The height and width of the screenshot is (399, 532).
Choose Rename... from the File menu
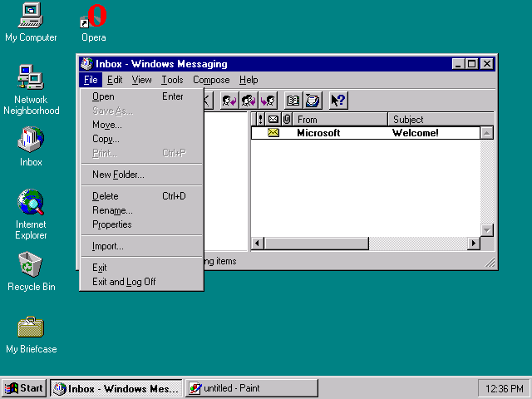coord(142,210)
